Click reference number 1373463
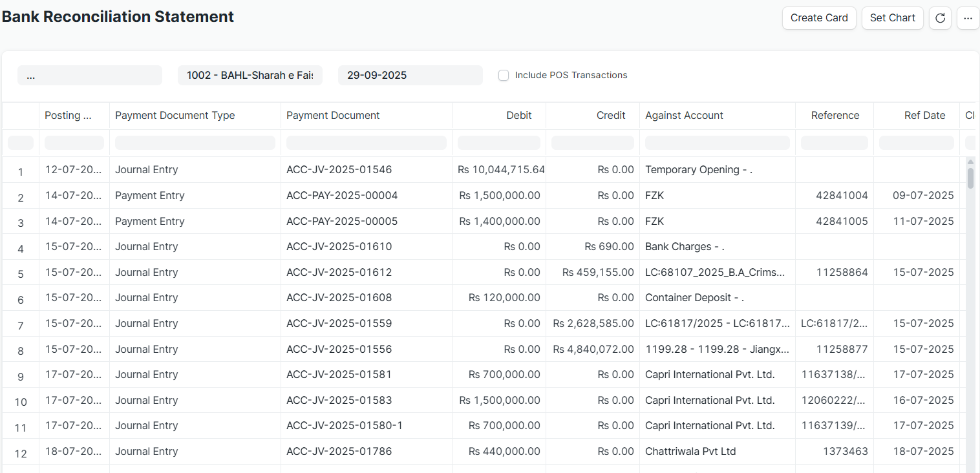This screenshot has height=473, width=980. tap(845, 452)
